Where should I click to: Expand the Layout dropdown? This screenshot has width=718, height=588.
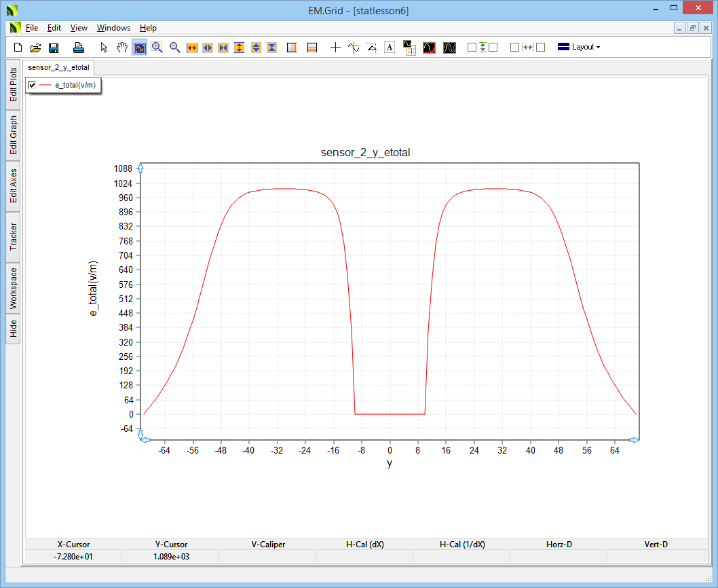[578, 48]
